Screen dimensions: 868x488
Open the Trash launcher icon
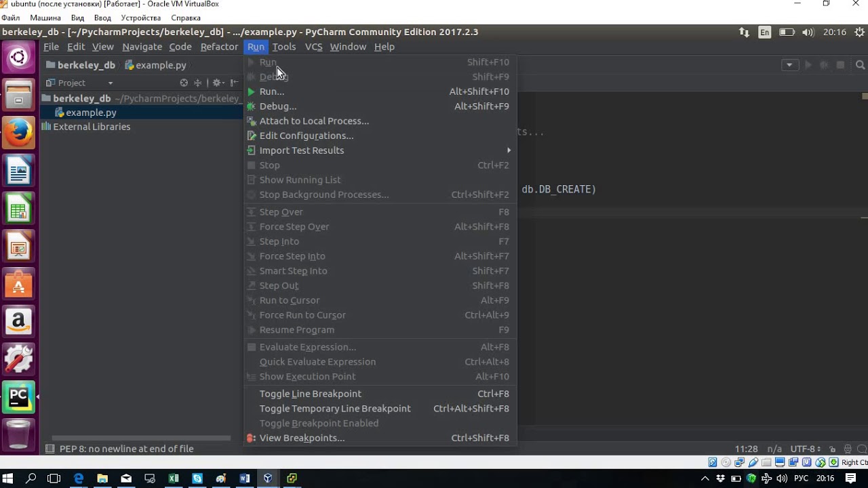[x=18, y=434]
